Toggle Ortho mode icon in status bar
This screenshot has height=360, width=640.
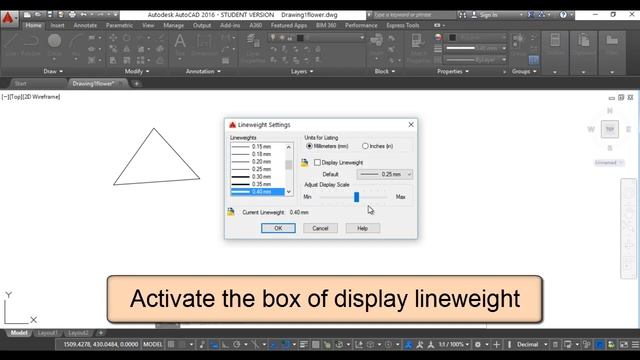click(x=225, y=344)
